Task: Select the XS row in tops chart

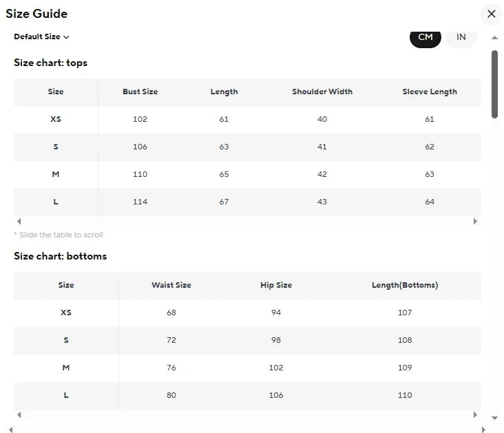Action: click(x=56, y=119)
